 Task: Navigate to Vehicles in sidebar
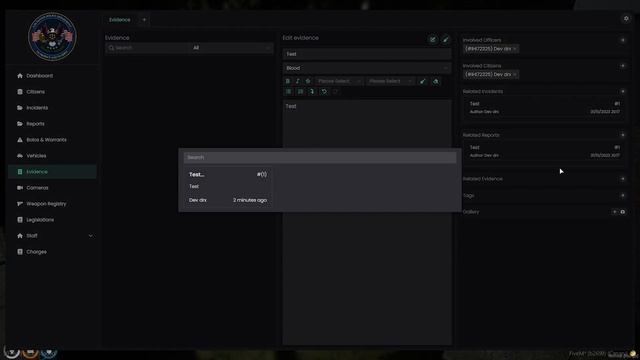(x=52, y=156)
